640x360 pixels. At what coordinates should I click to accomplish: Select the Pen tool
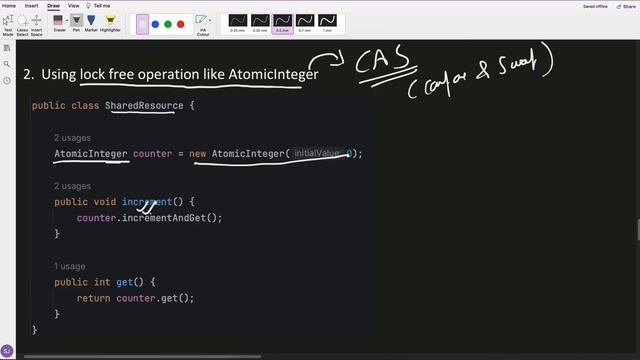pos(76,23)
